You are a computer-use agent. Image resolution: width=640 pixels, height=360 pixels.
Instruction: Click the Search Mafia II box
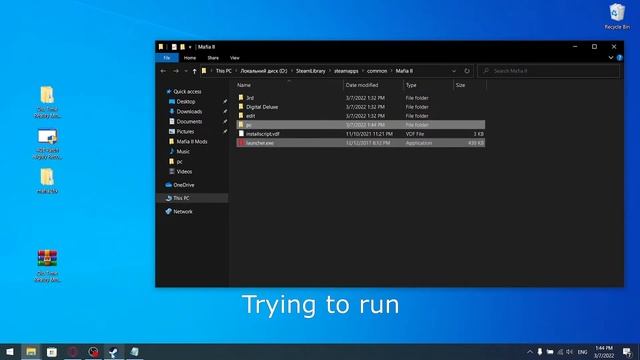tap(549, 71)
